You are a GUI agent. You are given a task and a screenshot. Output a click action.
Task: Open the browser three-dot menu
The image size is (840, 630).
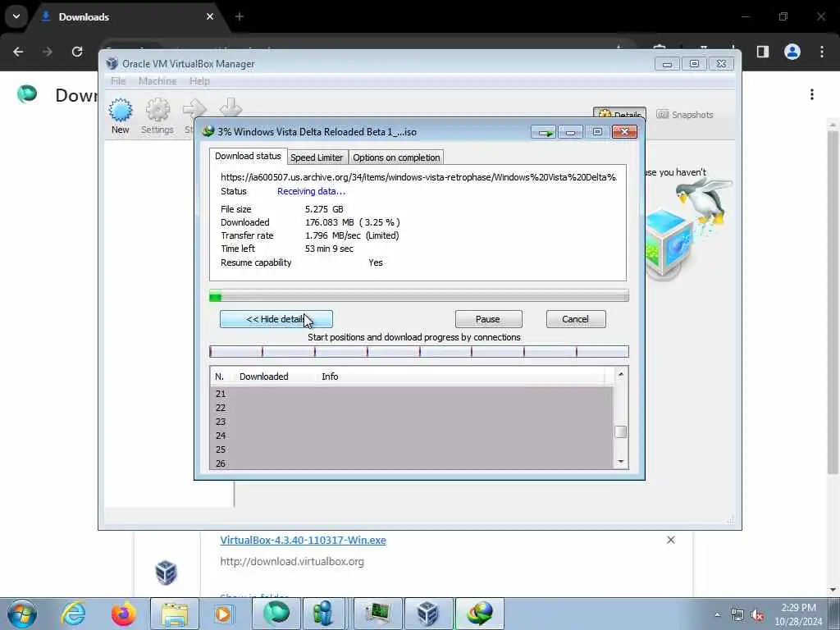point(822,52)
